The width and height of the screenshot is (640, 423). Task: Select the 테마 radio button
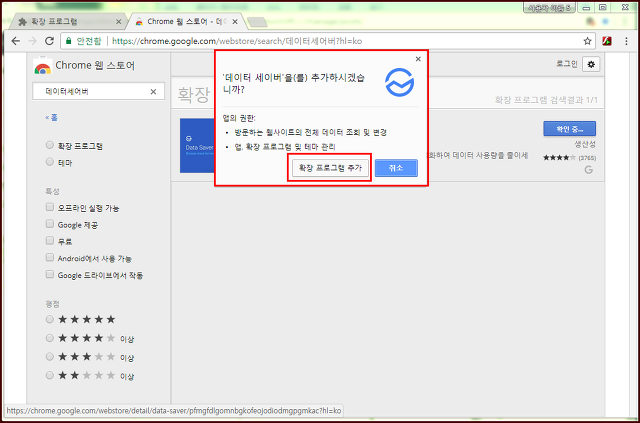click(50, 162)
